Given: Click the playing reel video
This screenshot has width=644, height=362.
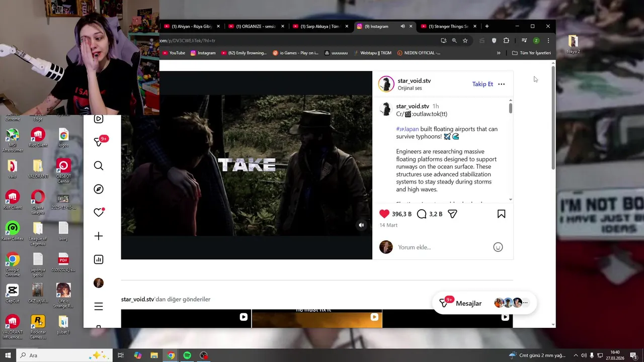Looking at the screenshot, I should pos(247,165).
